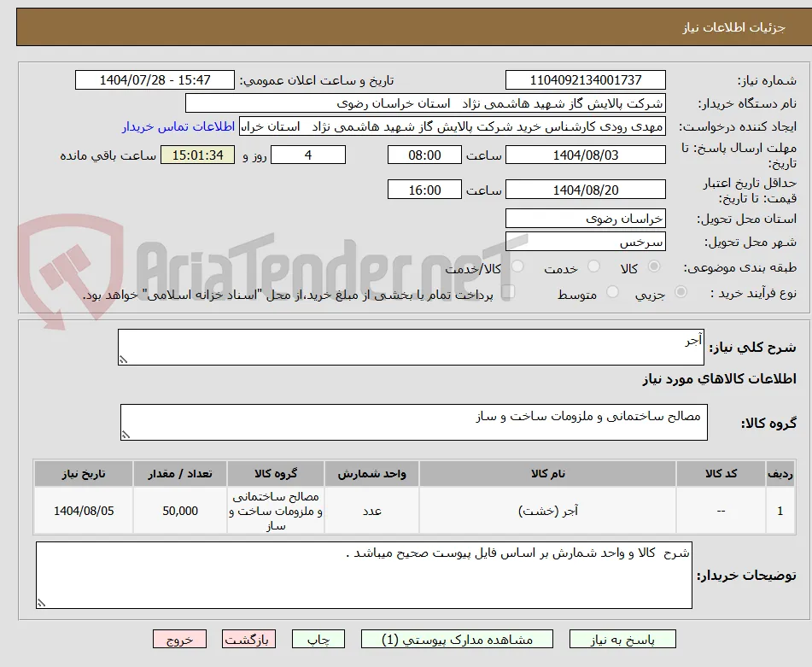This screenshot has width=812, height=667.
Task: Click the واحد شمارش column header
Action: tap(371, 474)
